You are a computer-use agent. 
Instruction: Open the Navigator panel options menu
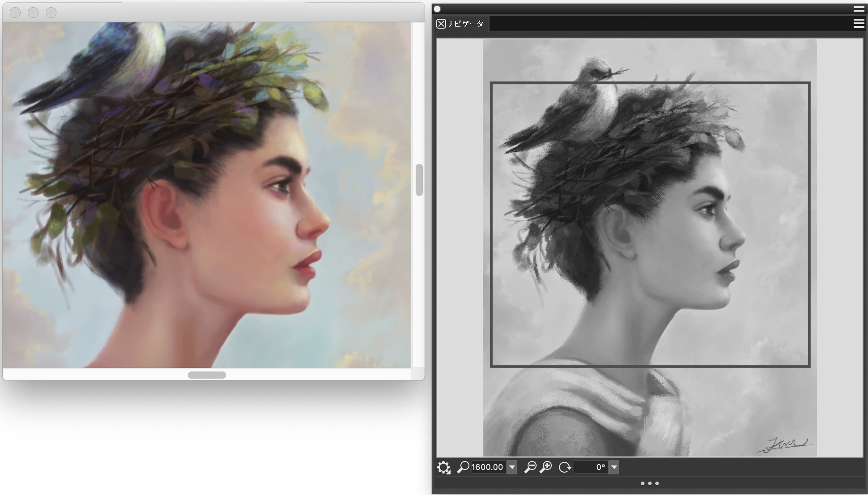(x=859, y=24)
